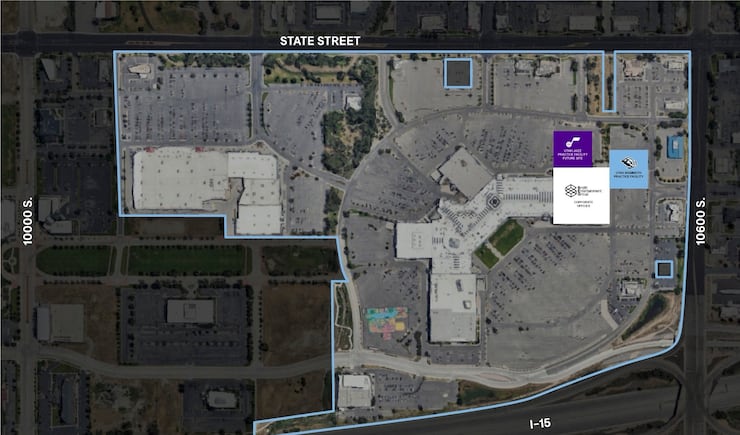740x435 pixels.
Task: Click the 10600 S. street label
Action: [701, 221]
